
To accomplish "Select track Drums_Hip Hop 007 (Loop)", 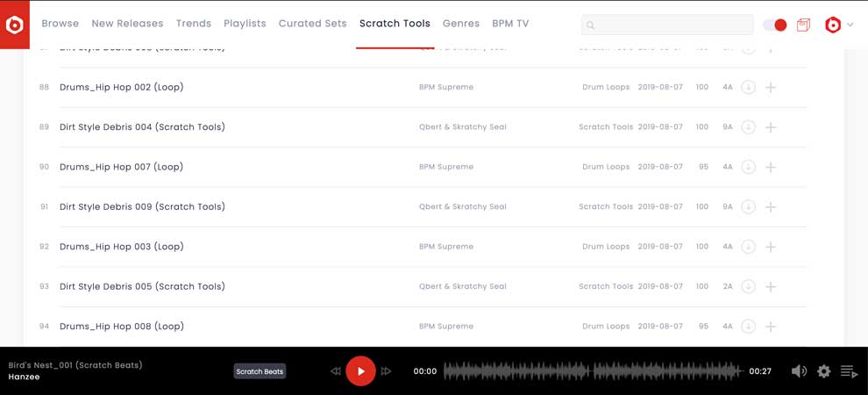I will tap(121, 168).
